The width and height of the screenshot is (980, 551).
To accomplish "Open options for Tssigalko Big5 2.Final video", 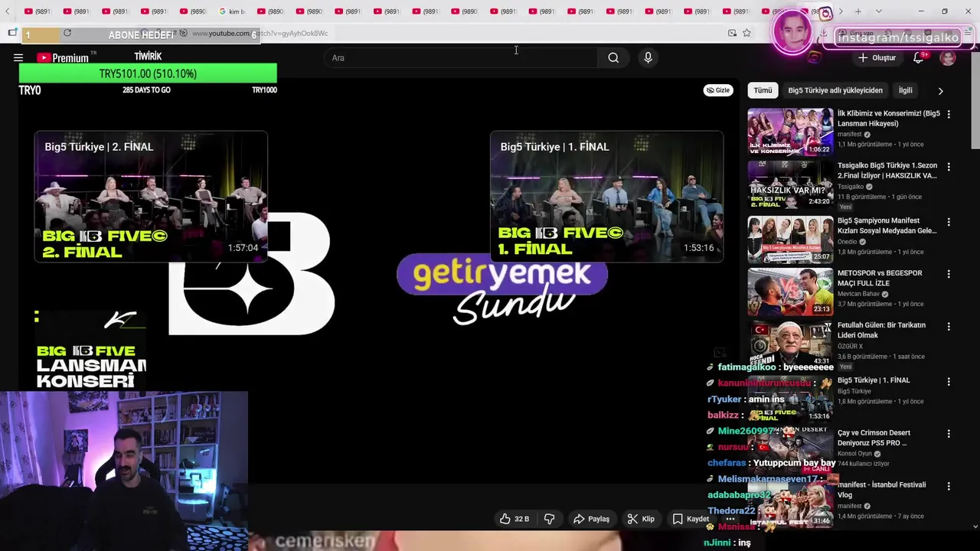I will (949, 166).
